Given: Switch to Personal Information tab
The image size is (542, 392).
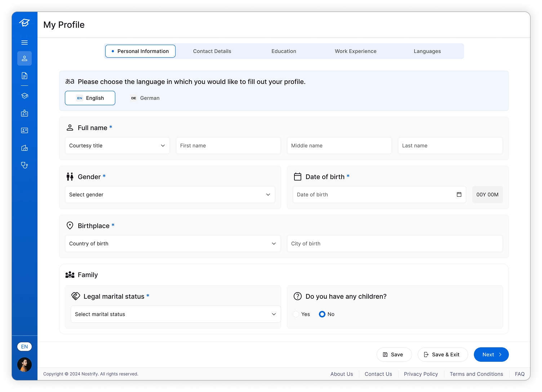Looking at the screenshot, I should (x=140, y=51).
